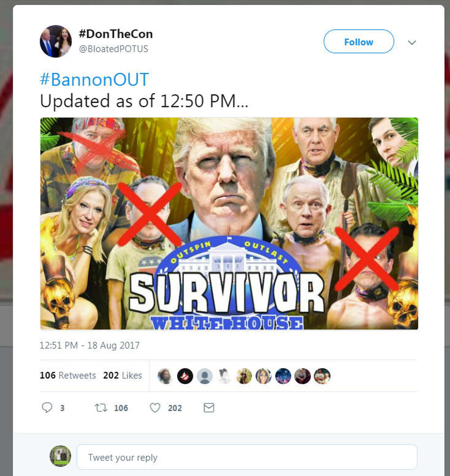View the 106 Retweets list

coord(68,375)
